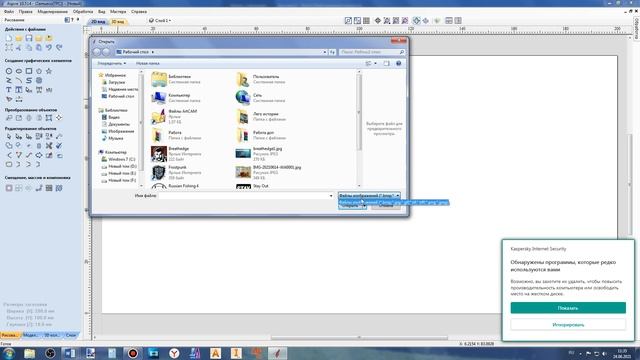Click the undo arrow icon
This screenshot has width=640, height=360.
(x=49, y=48)
